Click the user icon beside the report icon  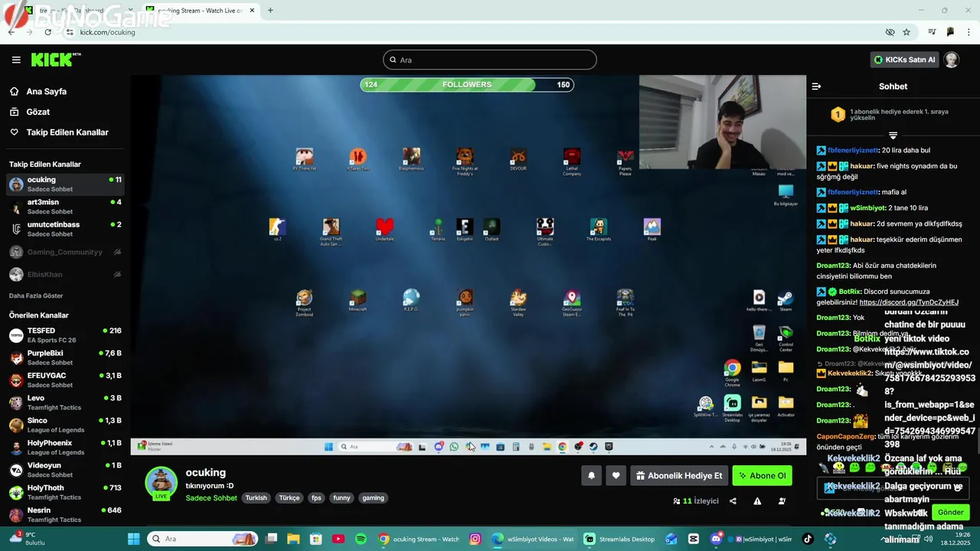coord(782,501)
